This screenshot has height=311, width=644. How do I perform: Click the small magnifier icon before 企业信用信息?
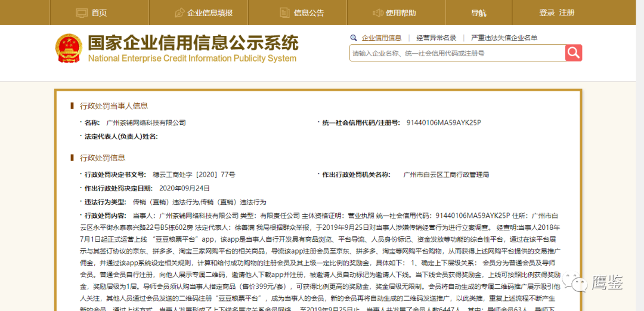tap(354, 38)
